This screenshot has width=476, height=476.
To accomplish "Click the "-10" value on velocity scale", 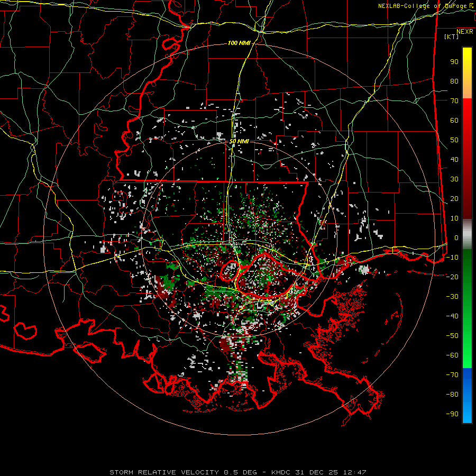I will [x=452, y=258].
